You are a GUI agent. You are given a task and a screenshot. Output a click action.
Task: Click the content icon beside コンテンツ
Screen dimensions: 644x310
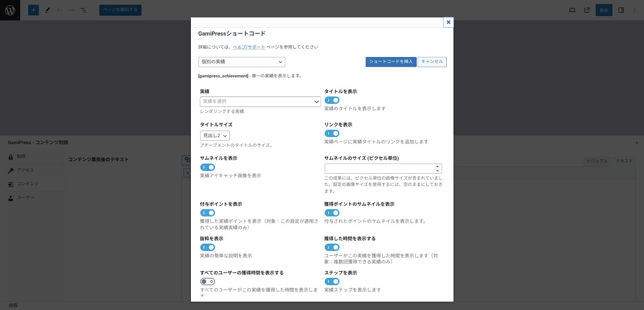click(11, 184)
